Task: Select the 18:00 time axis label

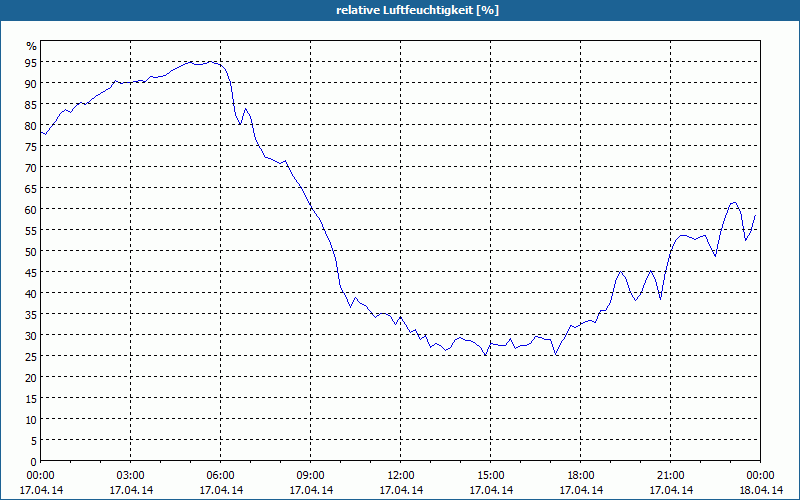Action: 581,476
